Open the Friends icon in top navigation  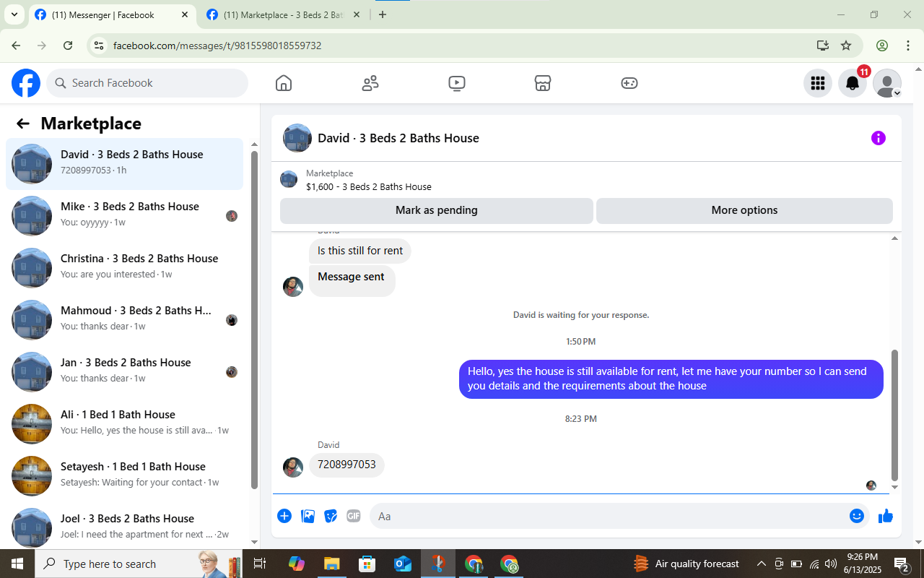tap(370, 83)
